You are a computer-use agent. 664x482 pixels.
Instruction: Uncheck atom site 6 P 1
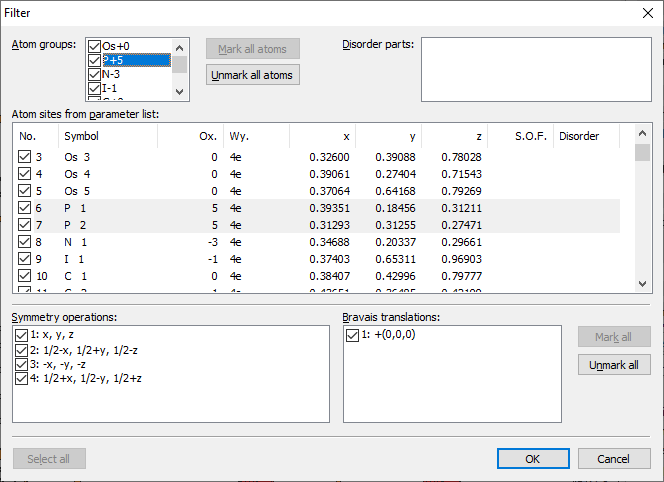pyautogui.click(x=25, y=208)
